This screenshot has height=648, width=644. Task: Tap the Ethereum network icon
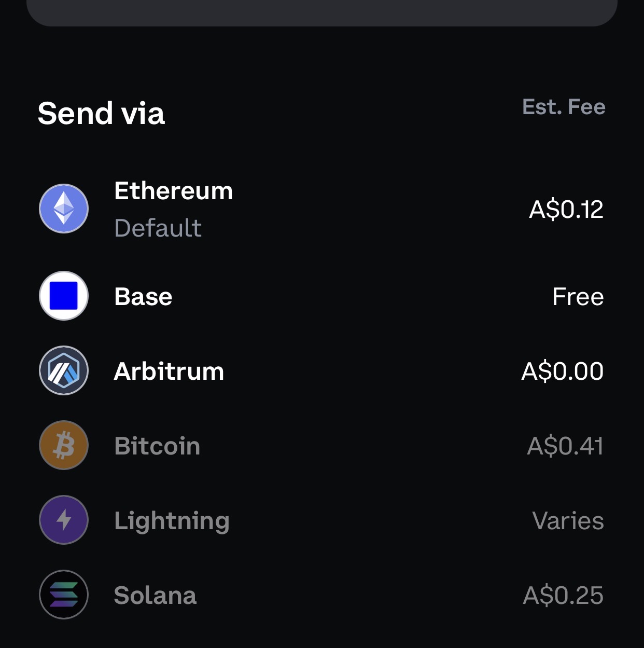[64, 209]
